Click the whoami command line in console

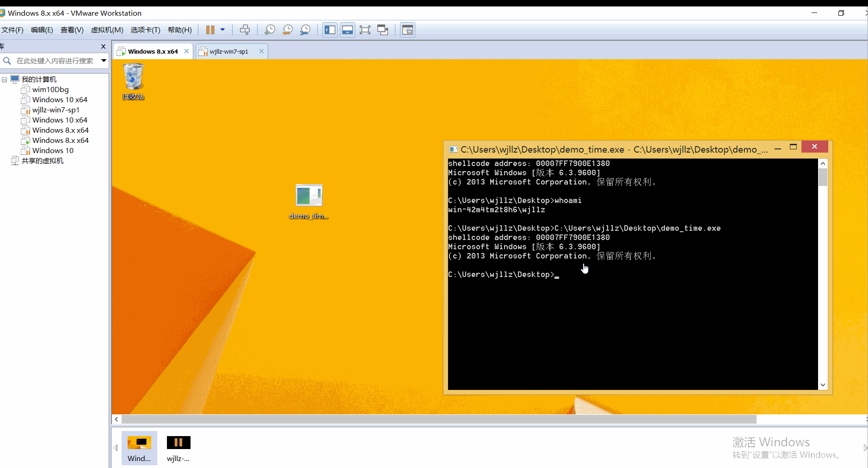515,200
